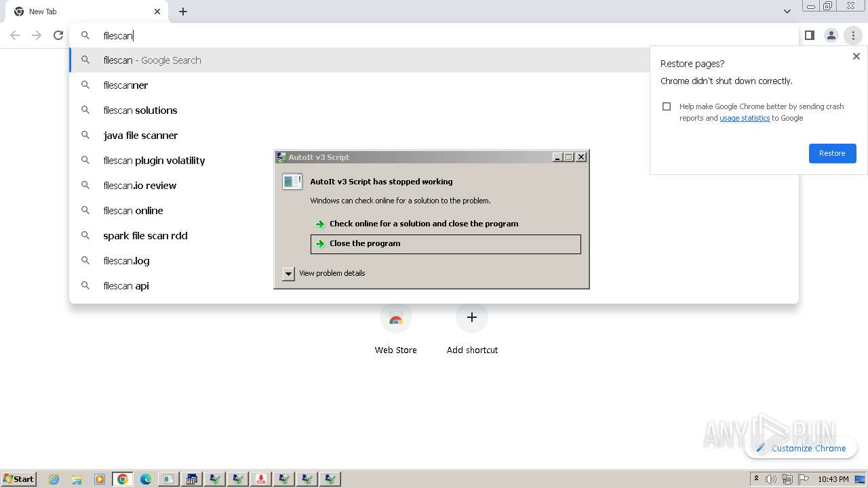
Task: Click the blue Restore button
Action: pos(832,153)
